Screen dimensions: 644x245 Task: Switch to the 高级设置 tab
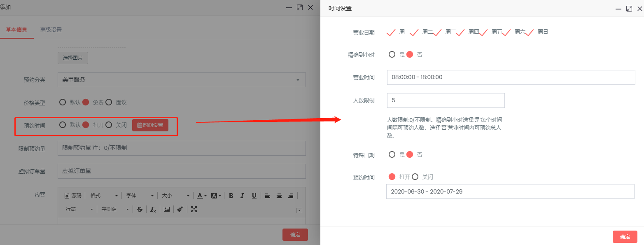pos(51,30)
